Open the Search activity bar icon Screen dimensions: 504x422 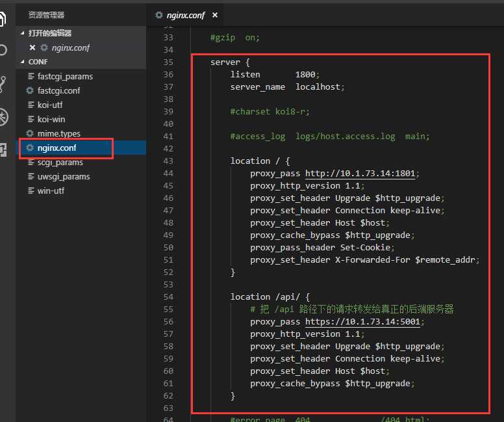[x=3, y=50]
